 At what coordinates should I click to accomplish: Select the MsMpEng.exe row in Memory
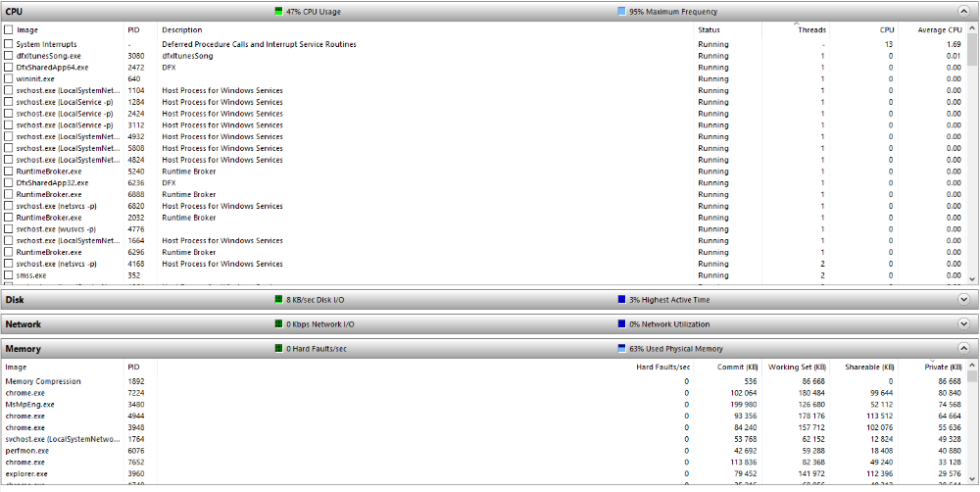[484, 405]
